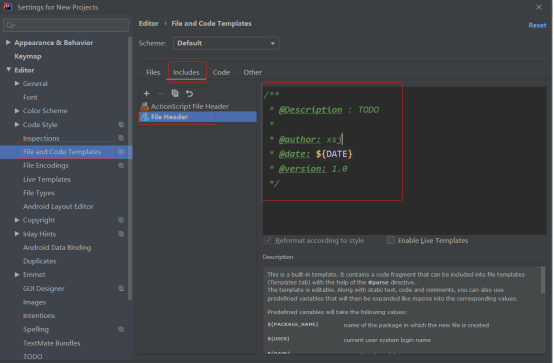Click the @version line in template
The image size is (554, 363).
309,169
